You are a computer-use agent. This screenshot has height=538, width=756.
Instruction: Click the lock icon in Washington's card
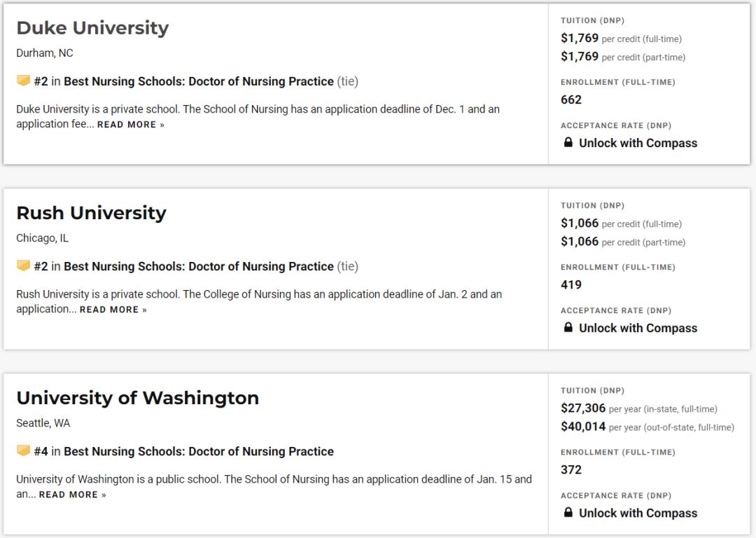568,512
